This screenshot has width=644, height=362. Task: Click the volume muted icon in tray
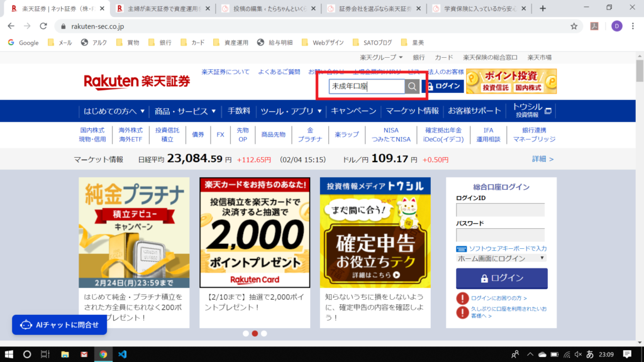coord(579,354)
